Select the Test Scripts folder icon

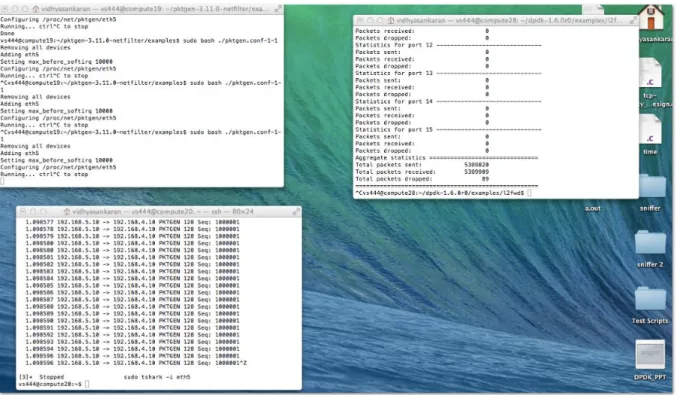click(x=651, y=298)
